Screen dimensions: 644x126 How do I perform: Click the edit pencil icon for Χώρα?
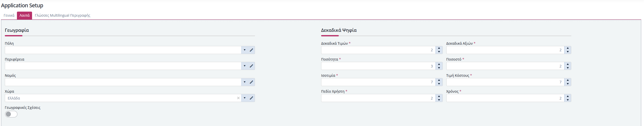tap(251, 98)
